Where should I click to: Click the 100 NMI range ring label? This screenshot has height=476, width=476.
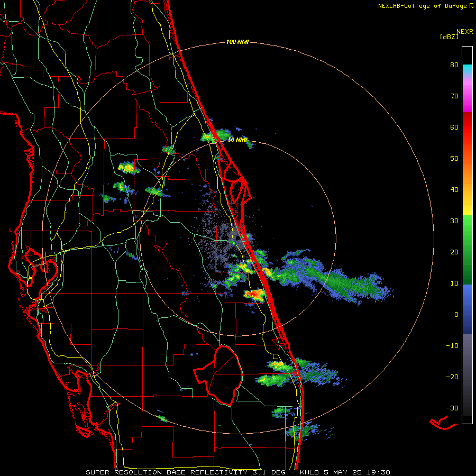(237, 42)
